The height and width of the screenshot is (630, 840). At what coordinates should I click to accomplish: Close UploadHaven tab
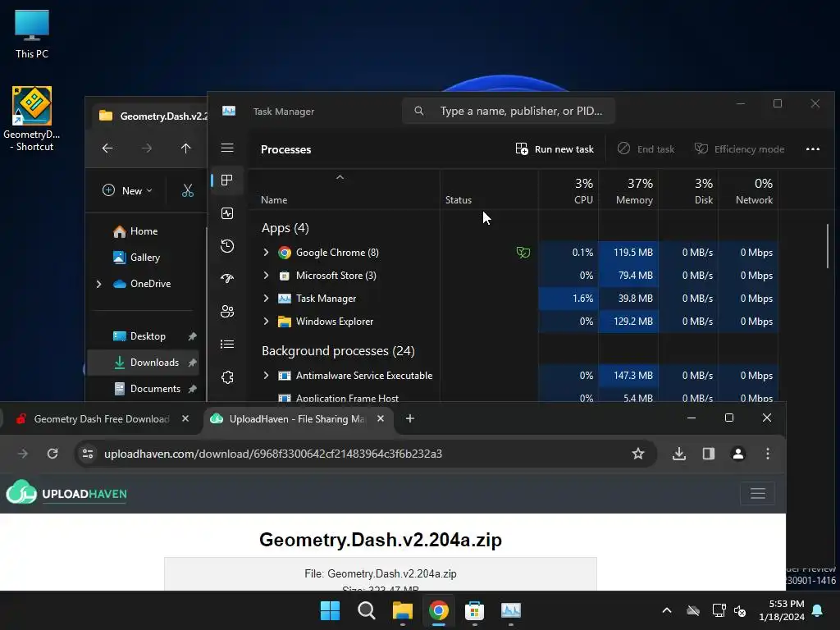point(381,418)
